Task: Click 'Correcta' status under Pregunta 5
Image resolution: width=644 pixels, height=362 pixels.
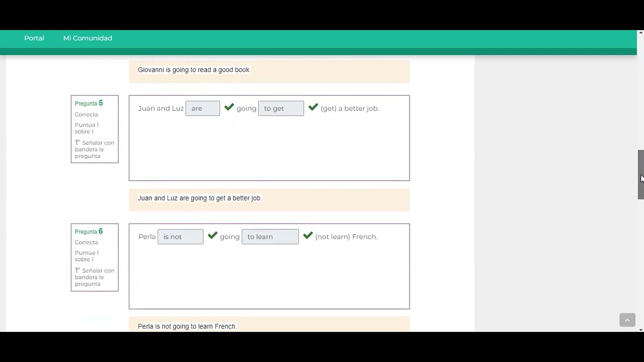Action: (87, 115)
